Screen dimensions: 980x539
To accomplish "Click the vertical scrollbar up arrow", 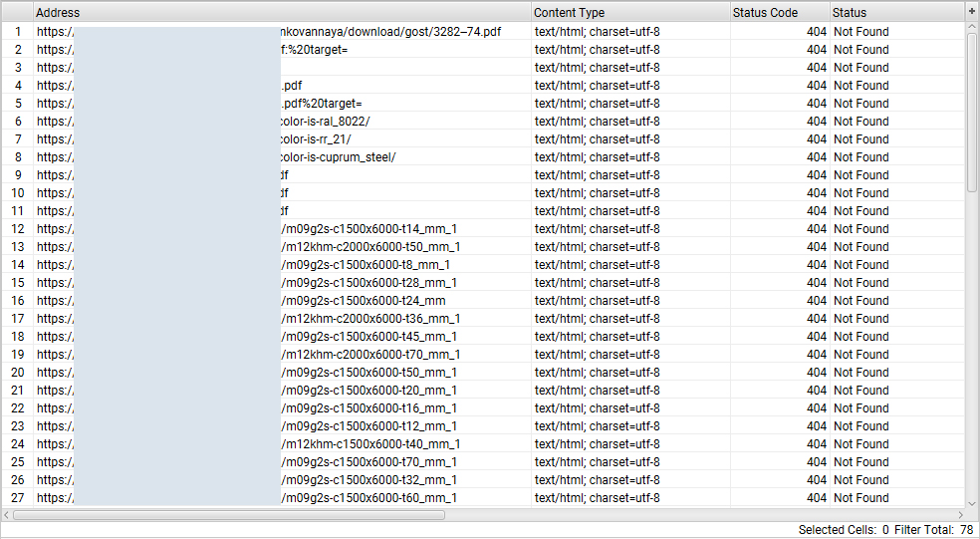I will coord(972,30).
